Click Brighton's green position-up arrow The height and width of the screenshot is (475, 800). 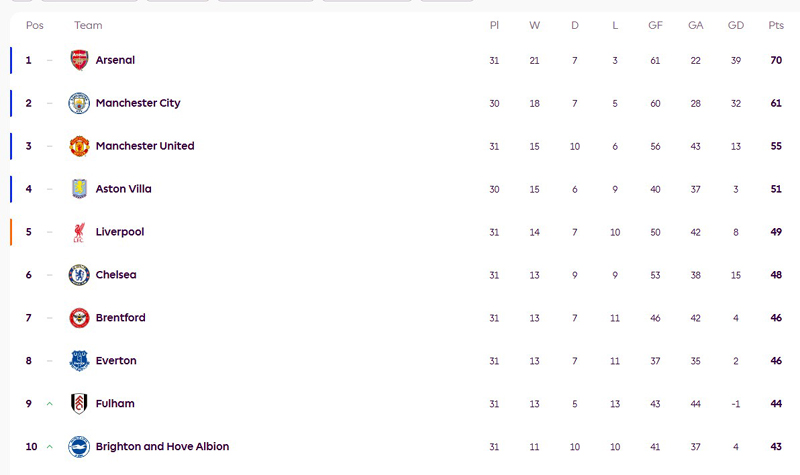[49, 447]
